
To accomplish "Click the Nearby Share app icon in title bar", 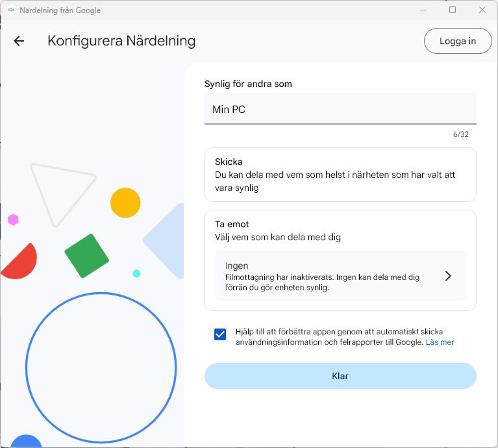I will click(x=11, y=10).
